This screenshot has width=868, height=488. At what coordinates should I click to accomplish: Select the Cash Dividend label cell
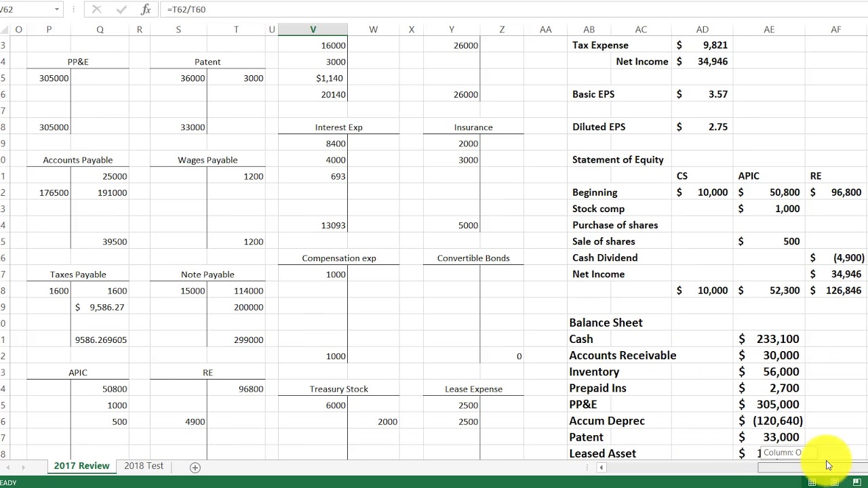[605, 258]
